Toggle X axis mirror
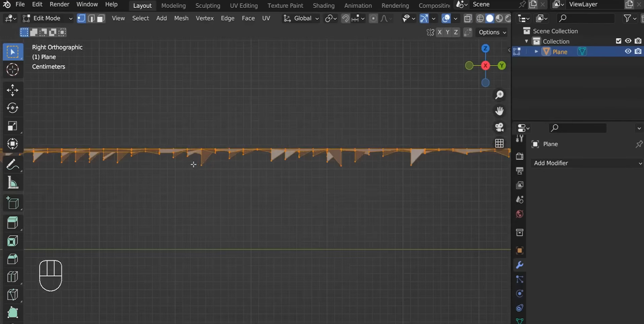This screenshot has height=324, width=644. click(x=440, y=32)
